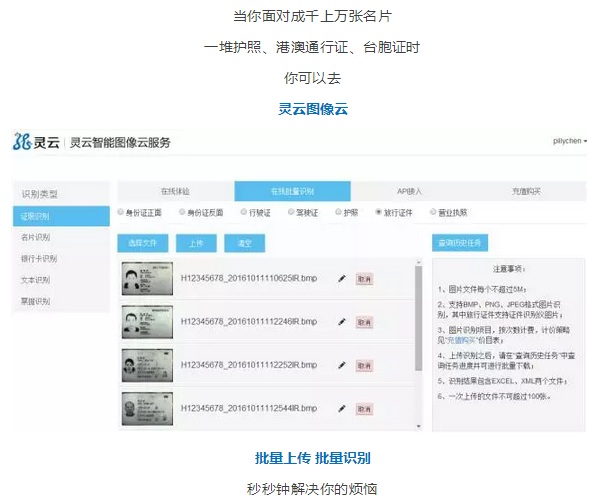Cancel the 110625IR.bmp file with 取消
The height and width of the screenshot is (501, 589).
click(x=364, y=279)
